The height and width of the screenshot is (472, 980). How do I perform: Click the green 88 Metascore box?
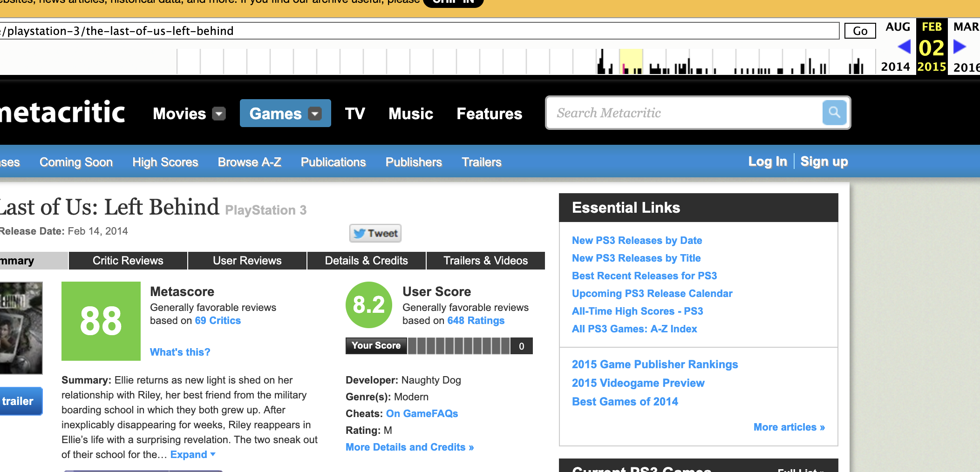coord(101,321)
